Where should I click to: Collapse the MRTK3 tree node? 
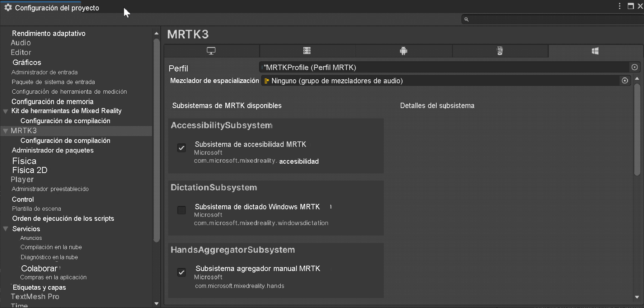tap(5, 131)
